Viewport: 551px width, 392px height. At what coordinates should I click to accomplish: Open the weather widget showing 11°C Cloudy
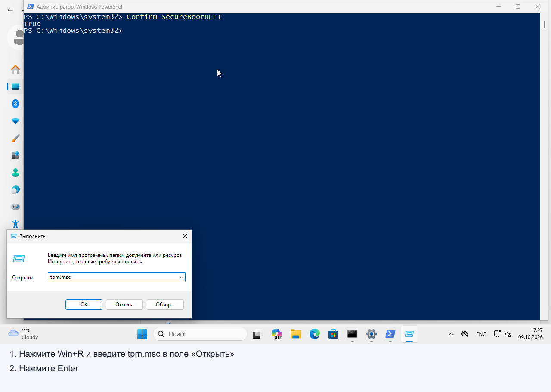(x=23, y=334)
